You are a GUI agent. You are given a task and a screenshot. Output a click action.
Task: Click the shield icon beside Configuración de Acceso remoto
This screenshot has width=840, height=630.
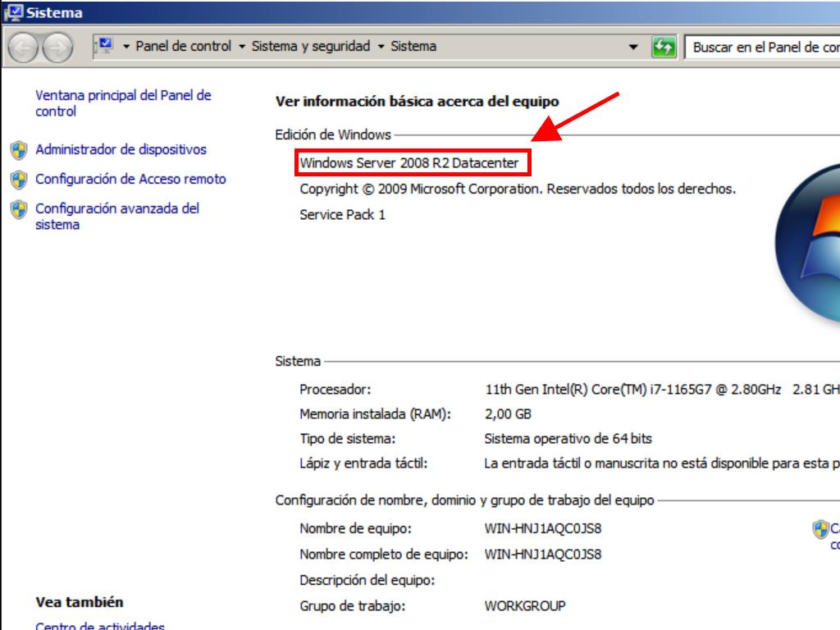(18, 180)
